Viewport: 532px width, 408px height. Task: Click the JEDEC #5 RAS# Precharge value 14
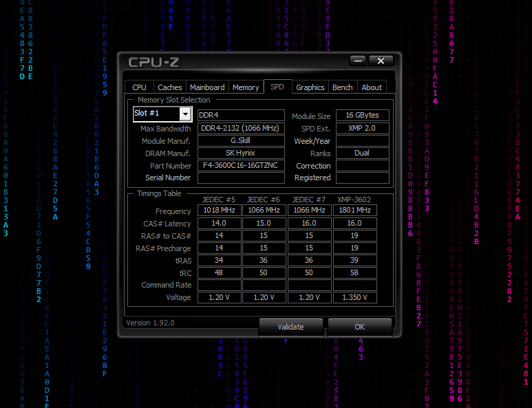[219, 248]
